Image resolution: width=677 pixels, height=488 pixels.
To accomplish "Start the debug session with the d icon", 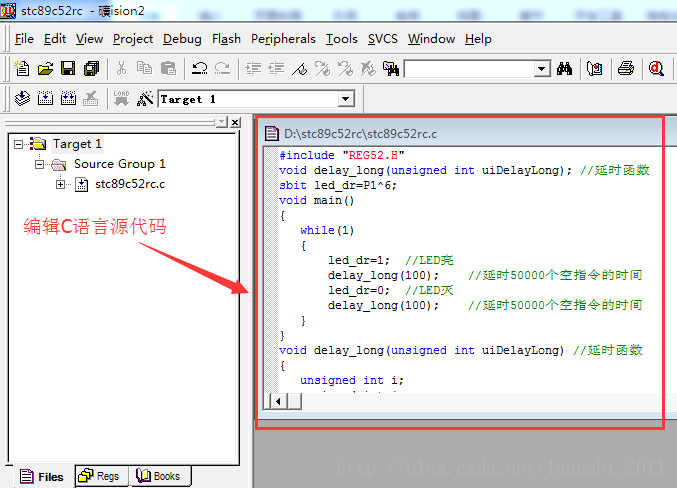I will coord(656,68).
